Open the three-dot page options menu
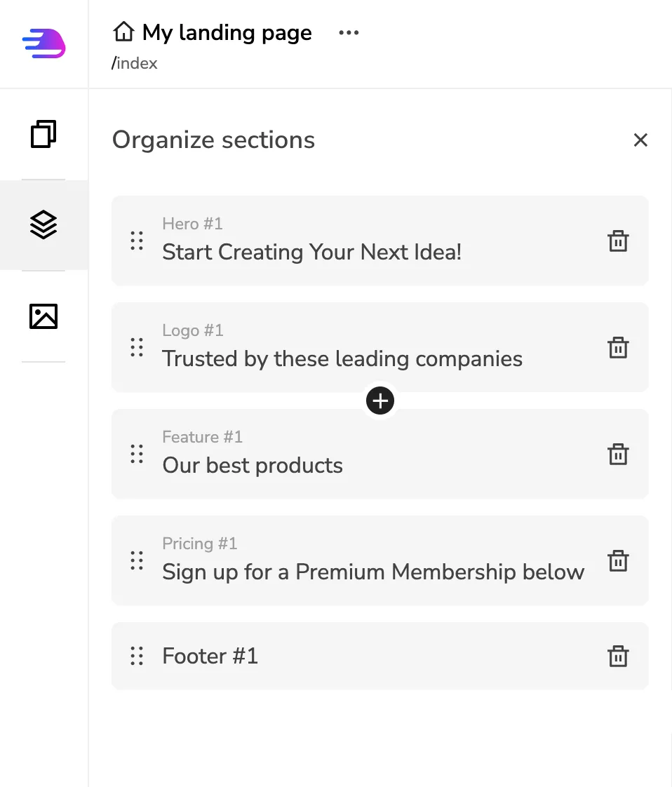672x787 pixels. 349,33
